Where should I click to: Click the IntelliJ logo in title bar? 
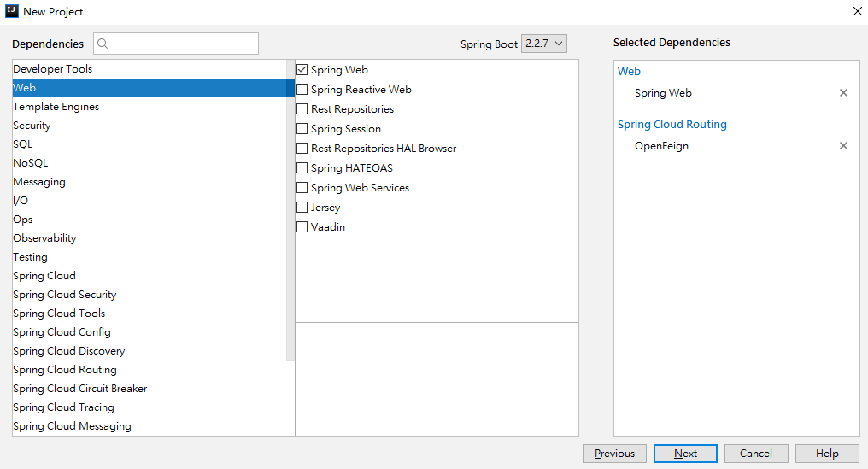(x=12, y=11)
